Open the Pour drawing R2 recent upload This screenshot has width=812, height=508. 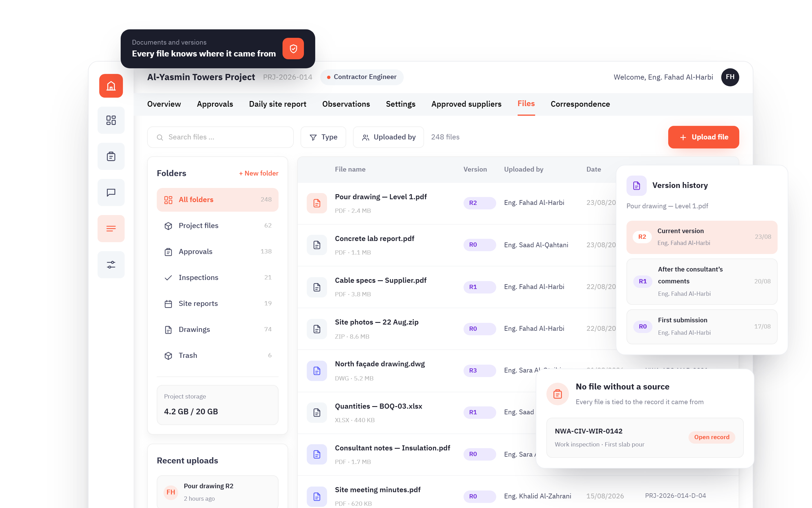(x=217, y=492)
